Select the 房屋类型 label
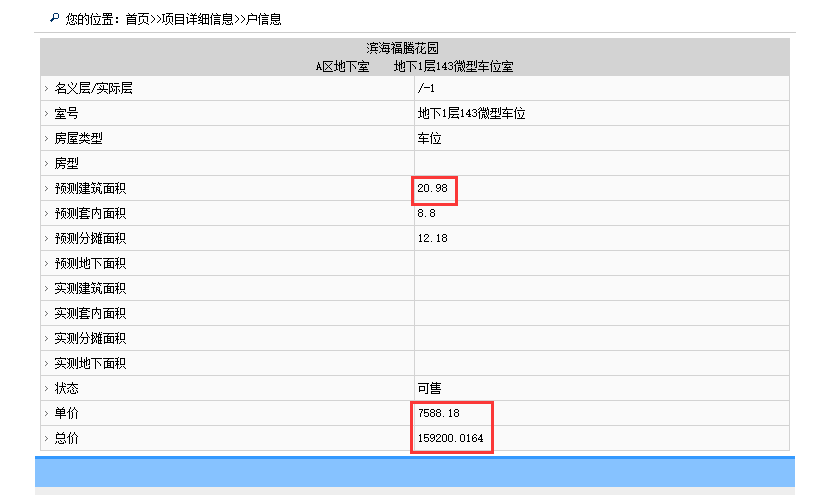Image resolution: width=816 pixels, height=495 pixels. [79, 138]
